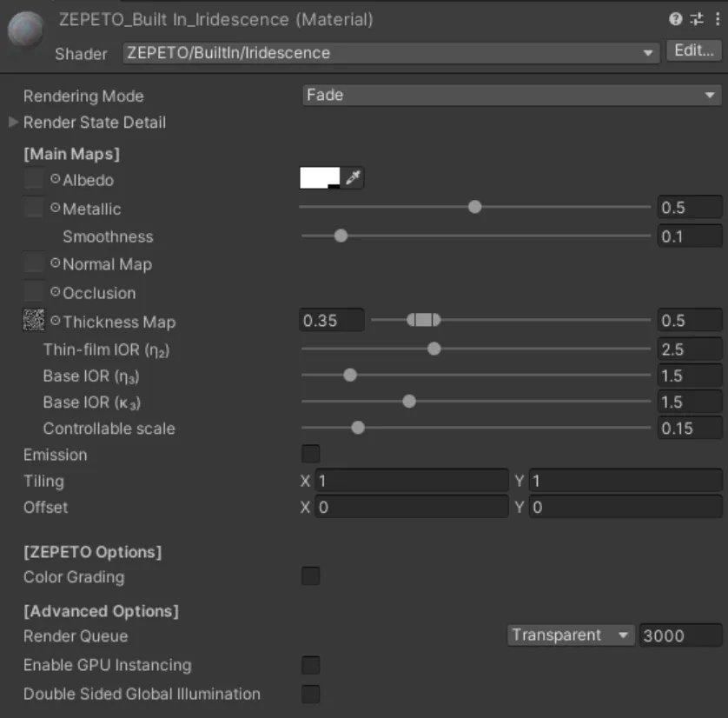Open the Albedo texture picker circle
Image resolution: width=728 pixels, height=718 pixels.
tap(56, 179)
